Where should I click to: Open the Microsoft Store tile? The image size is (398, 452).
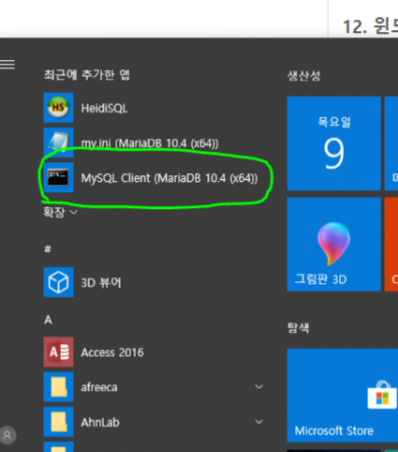click(x=343, y=395)
